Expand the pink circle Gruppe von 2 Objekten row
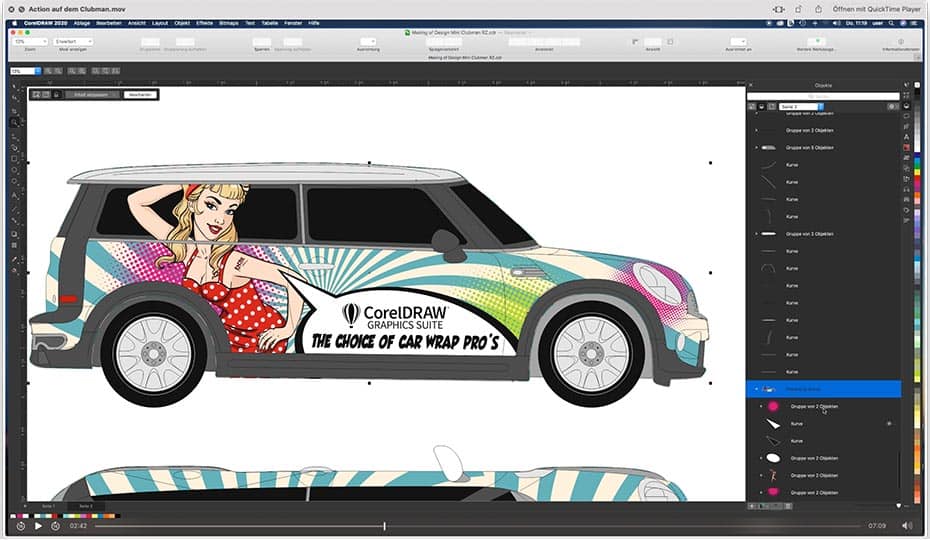Screen dimensions: 930x540 pos(762,406)
